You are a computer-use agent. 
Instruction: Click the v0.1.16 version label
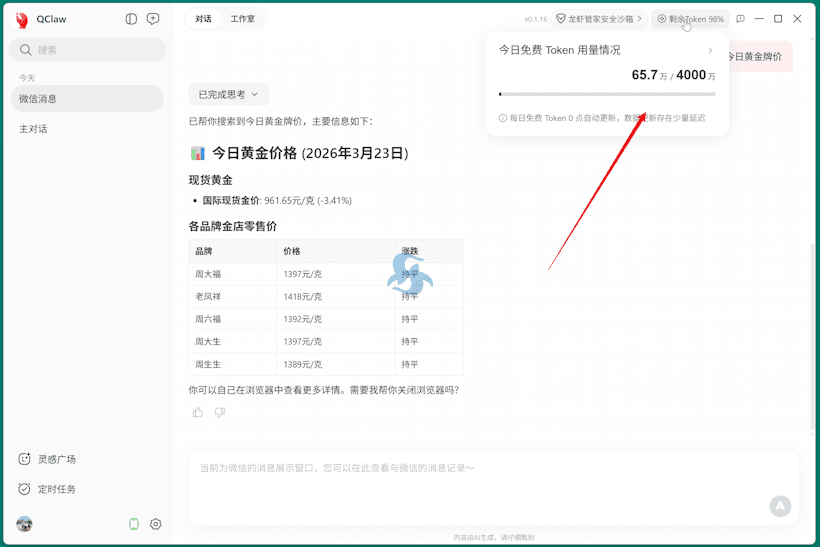[x=536, y=19]
